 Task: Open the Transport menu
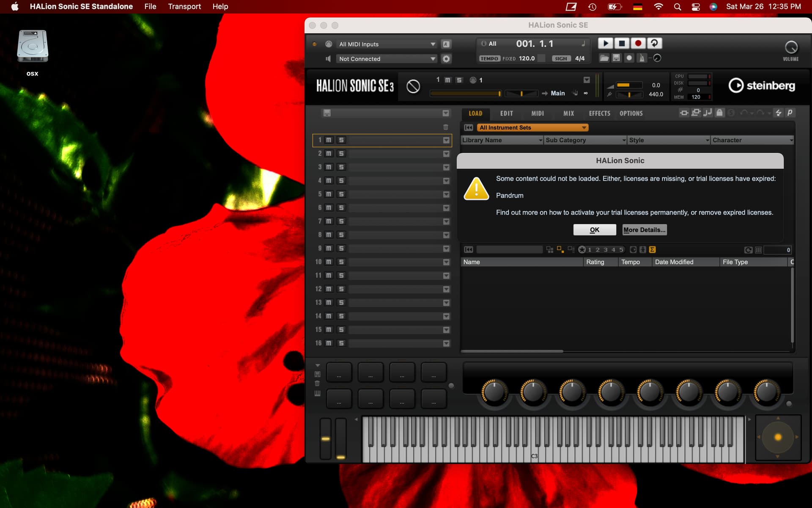184,6
